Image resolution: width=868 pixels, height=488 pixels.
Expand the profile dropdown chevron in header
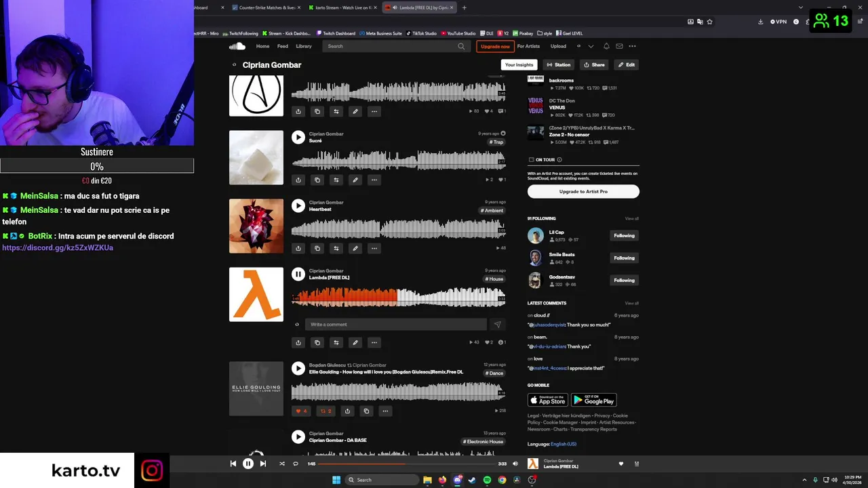[x=591, y=46]
